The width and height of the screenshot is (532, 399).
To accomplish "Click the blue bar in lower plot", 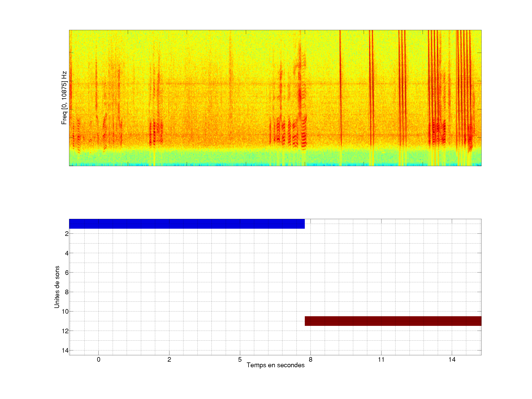I will [x=187, y=224].
